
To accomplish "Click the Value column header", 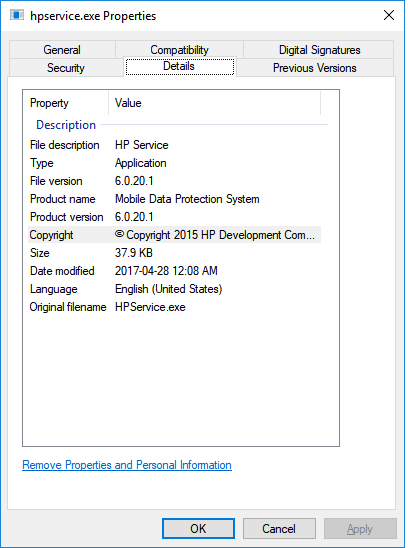I will pos(214,103).
